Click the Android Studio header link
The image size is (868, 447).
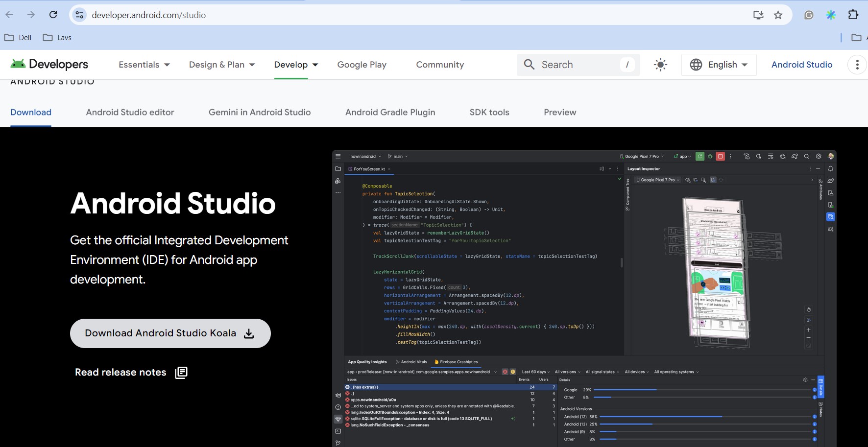click(802, 65)
